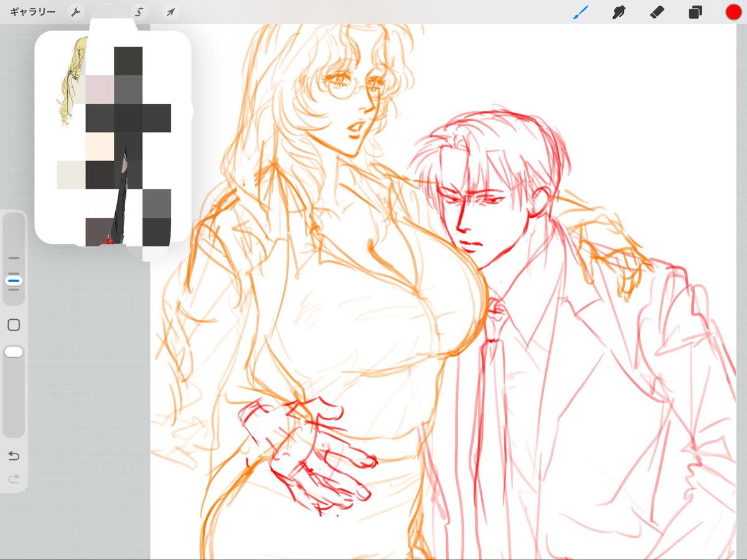Tap the brush size slider handle
747x560 pixels.
(14, 281)
